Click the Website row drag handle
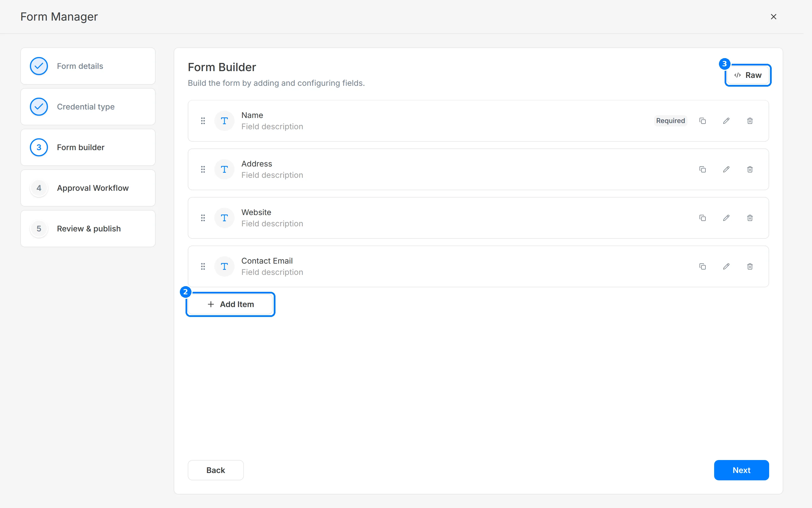812x508 pixels. 203,218
